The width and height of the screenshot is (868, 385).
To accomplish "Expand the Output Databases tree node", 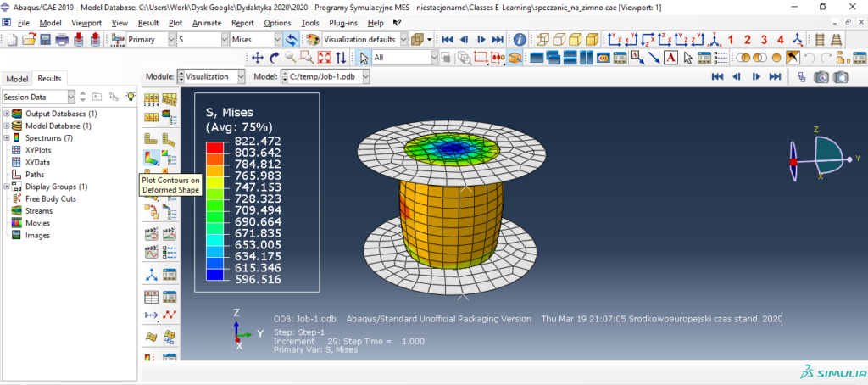I will (6, 114).
